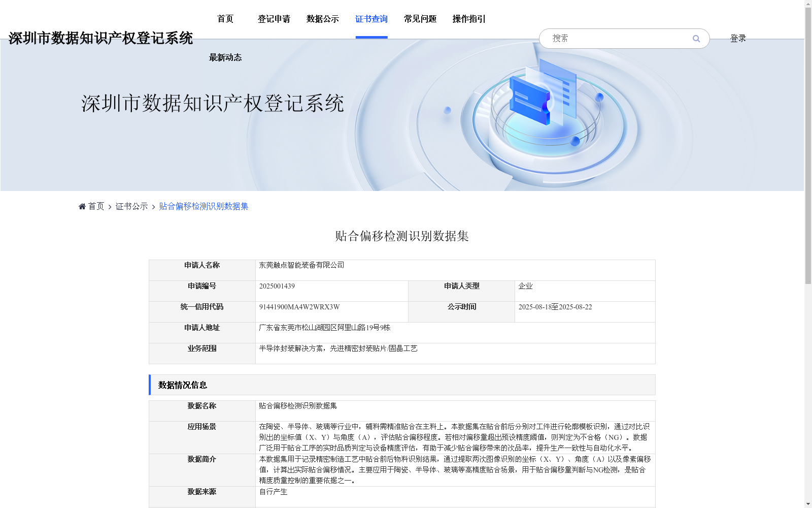The height and width of the screenshot is (508, 812).
Task: Click the 申请人类型 label cell
Action: click(462, 291)
